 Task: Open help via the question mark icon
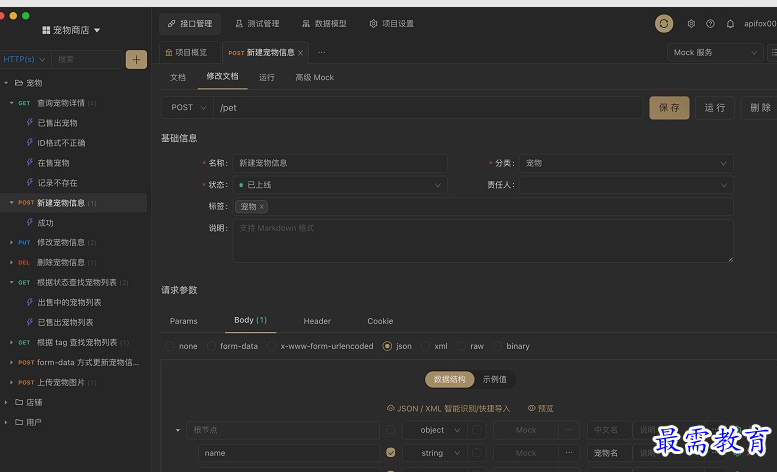(710, 23)
